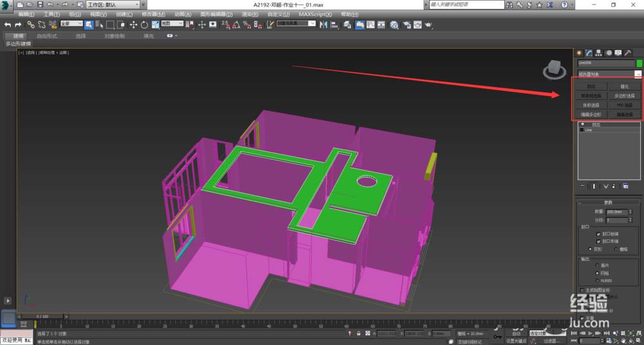644x345 pixels.
Task: Open the 渲染(R) menu
Action: click(250, 14)
